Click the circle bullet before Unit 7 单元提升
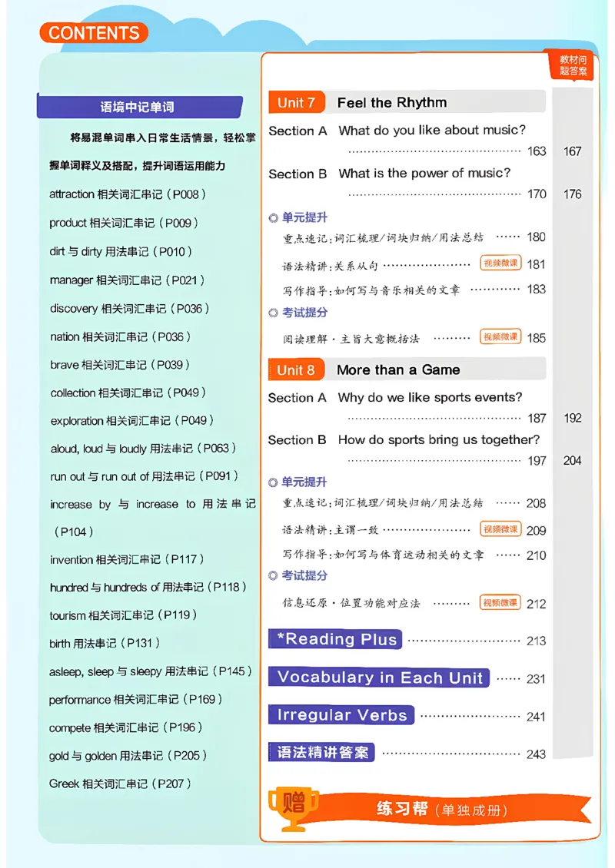Image resolution: width=615 pixels, height=868 pixels. coord(273,218)
